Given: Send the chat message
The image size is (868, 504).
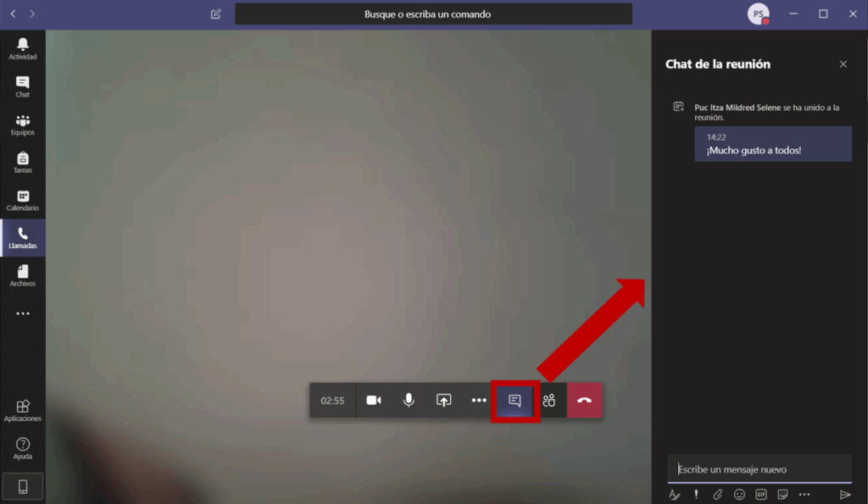Looking at the screenshot, I should point(844,494).
